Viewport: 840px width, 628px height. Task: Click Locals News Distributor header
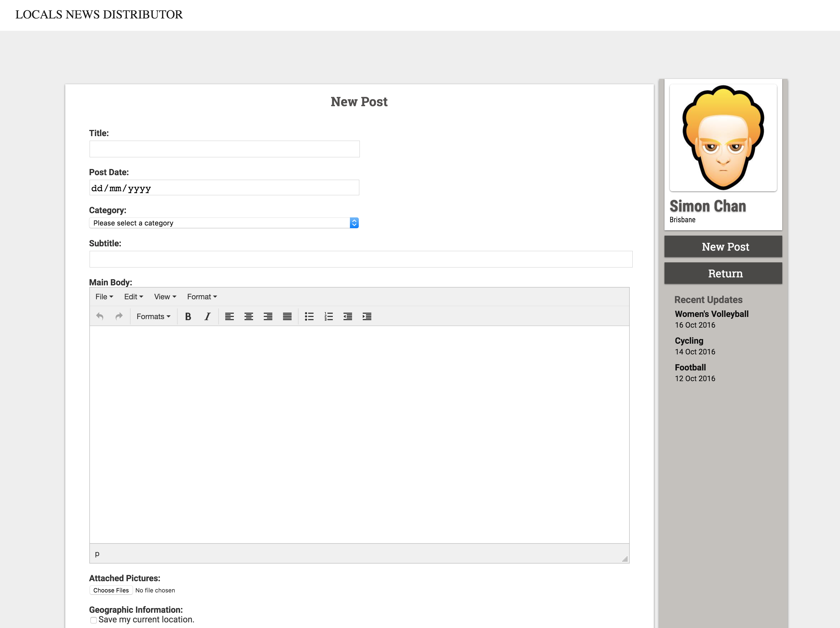99,14
